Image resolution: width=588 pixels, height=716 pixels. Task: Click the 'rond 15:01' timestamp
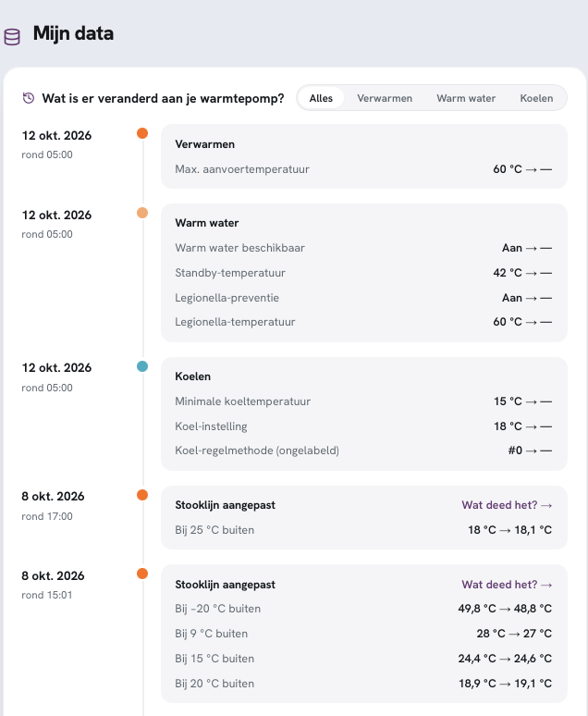(47, 595)
